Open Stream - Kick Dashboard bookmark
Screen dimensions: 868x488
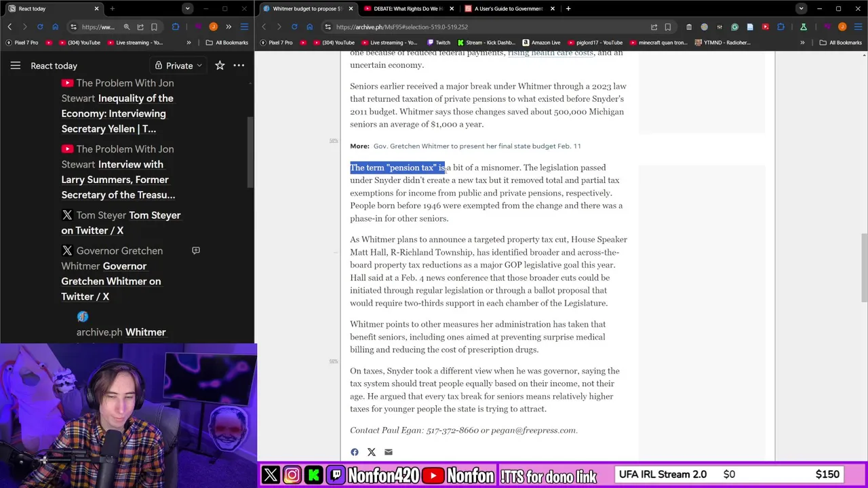(487, 43)
